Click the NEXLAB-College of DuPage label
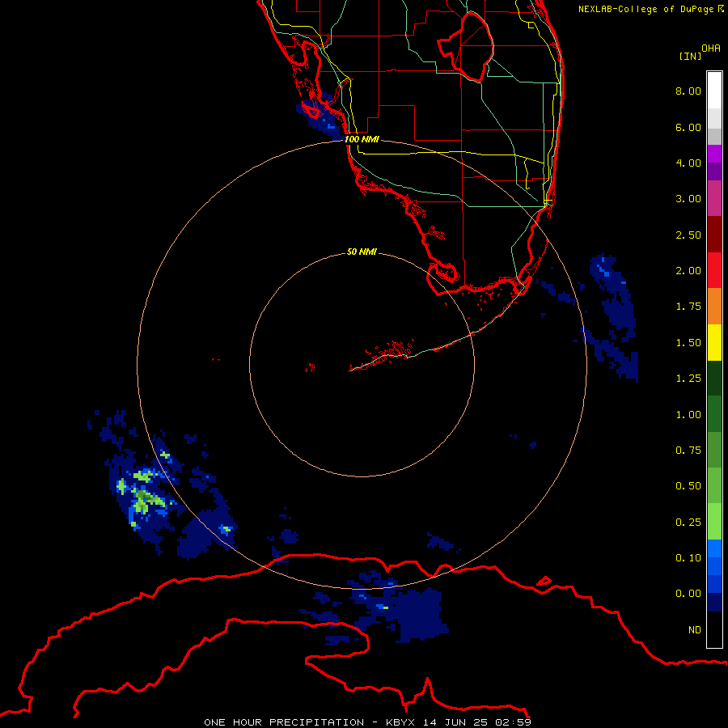The image size is (728, 728). (x=650, y=9)
